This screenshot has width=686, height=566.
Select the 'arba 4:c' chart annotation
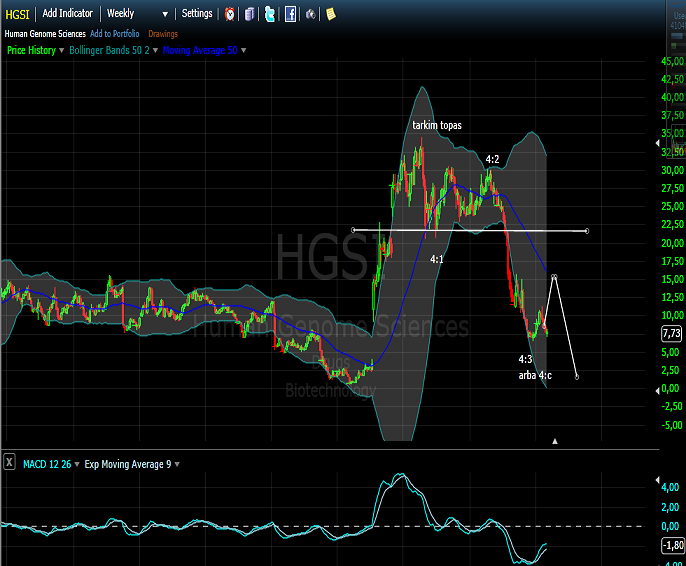coord(535,375)
